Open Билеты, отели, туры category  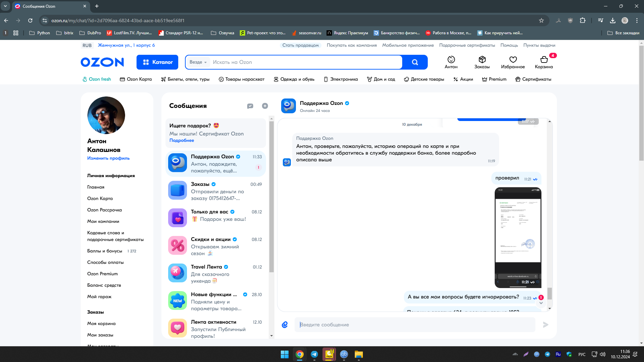(x=185, y=79)
